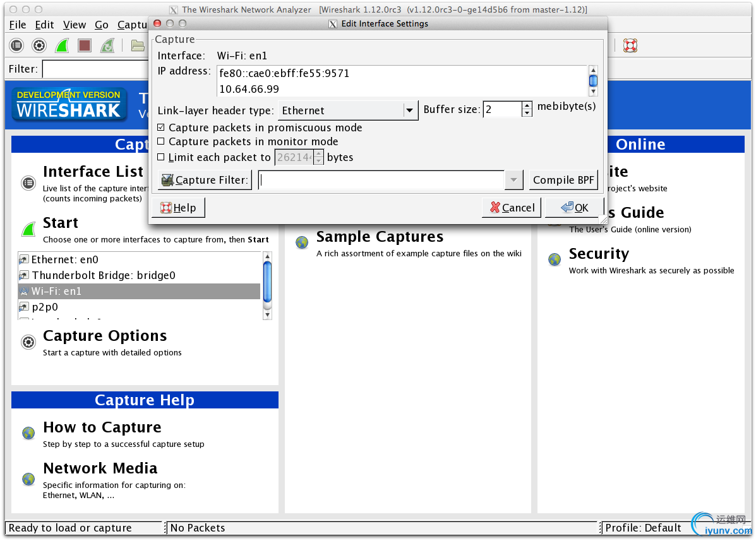
Task: Open Help from the Edit Interface Settings dialog
Action: (178, 208)
